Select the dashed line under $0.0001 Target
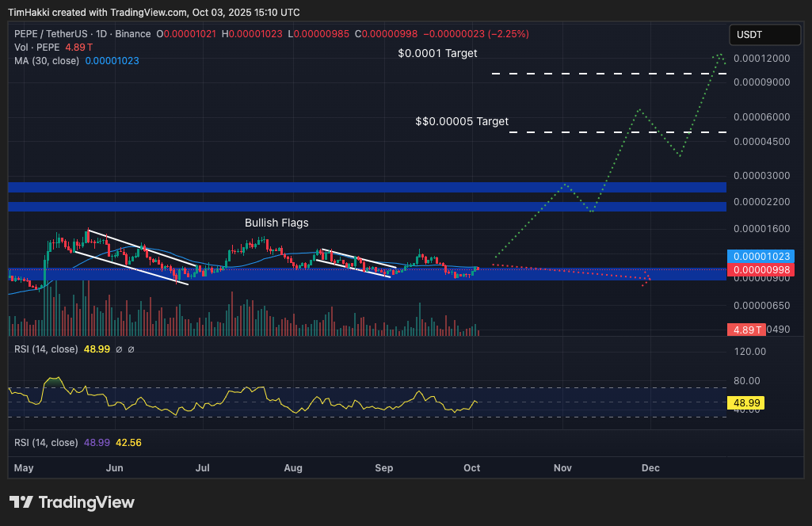 pos(608,74)
